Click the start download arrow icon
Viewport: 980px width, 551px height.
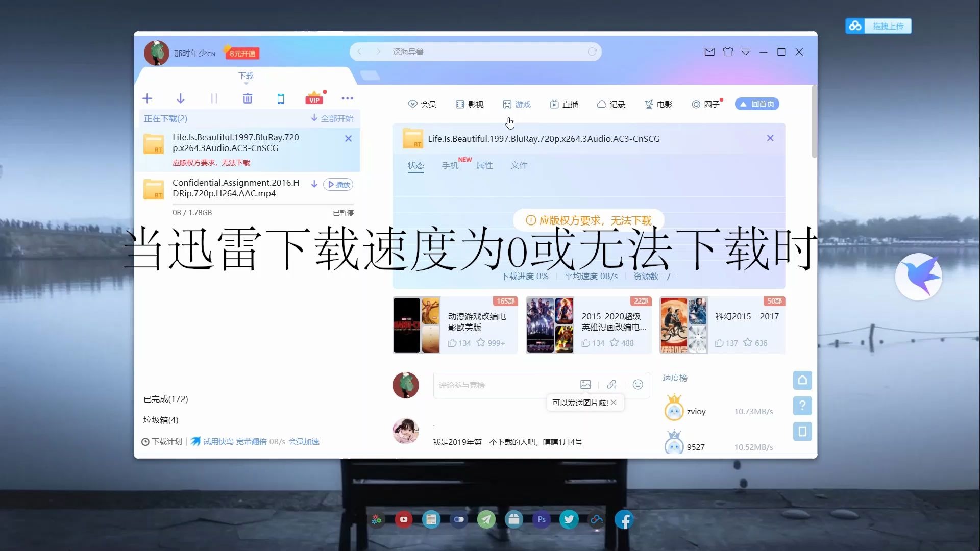pyautogui.click(x=180, y=98)
